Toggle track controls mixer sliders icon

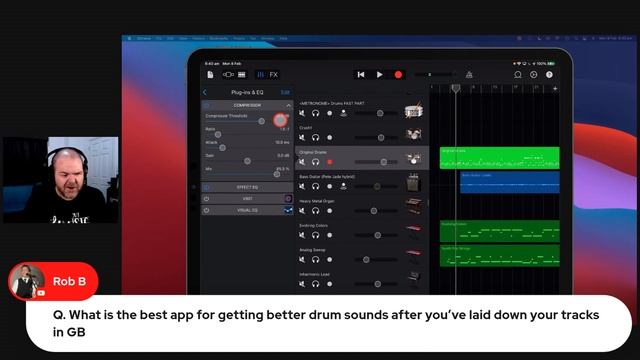[x=260, y=75]
